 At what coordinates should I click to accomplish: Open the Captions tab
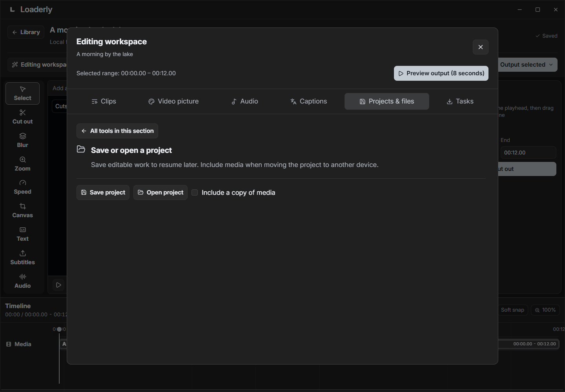[308, 101]
